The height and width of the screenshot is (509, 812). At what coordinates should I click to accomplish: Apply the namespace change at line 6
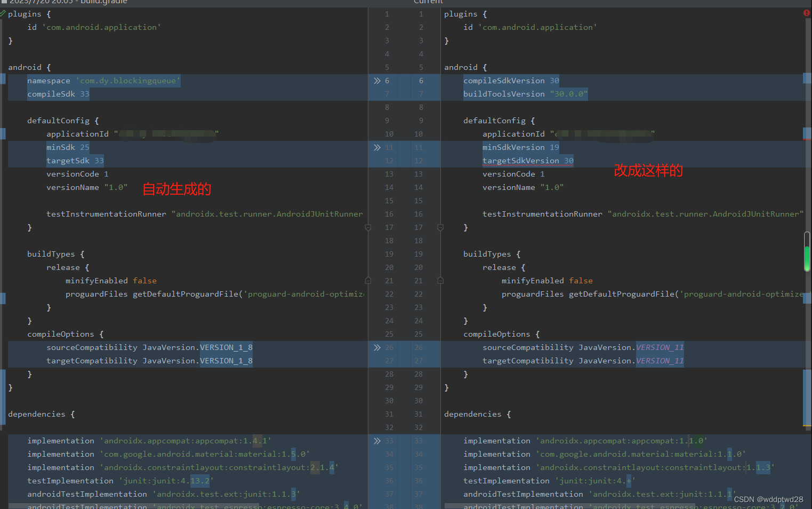click(x=377, y=81)
